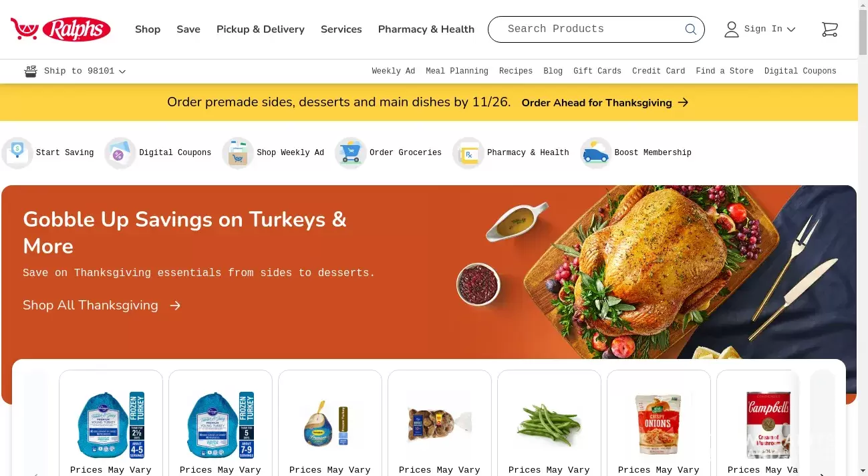The image size is (868, 476).
Task: Click the page vertical scrollbar
Action: coord(863,238)
